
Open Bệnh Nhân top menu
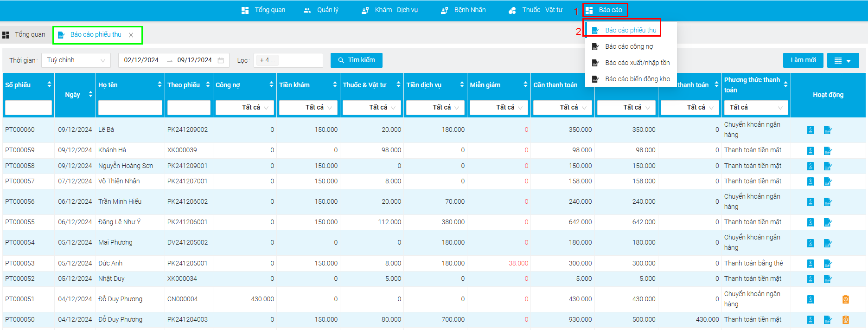coord(463,10)
